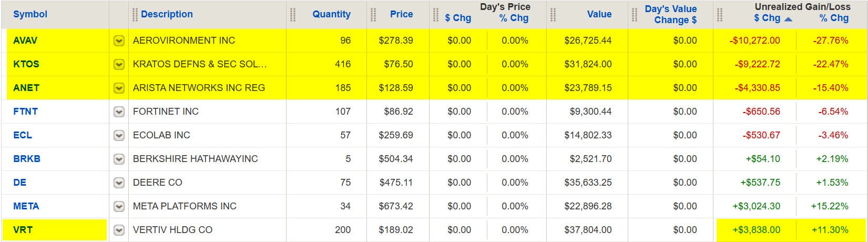Click the Price column header

(x=401, y=14)
